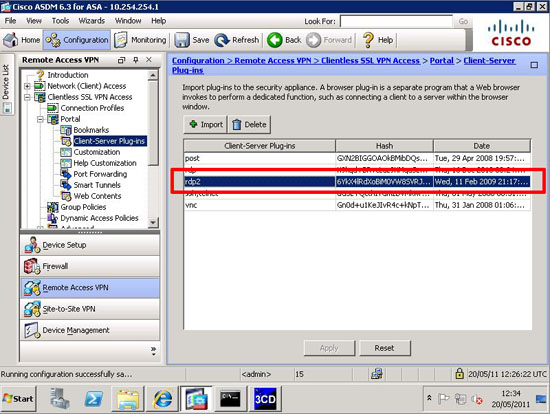Click the greyed-out Apply button

pyautogui.click(x=329, y=348)
